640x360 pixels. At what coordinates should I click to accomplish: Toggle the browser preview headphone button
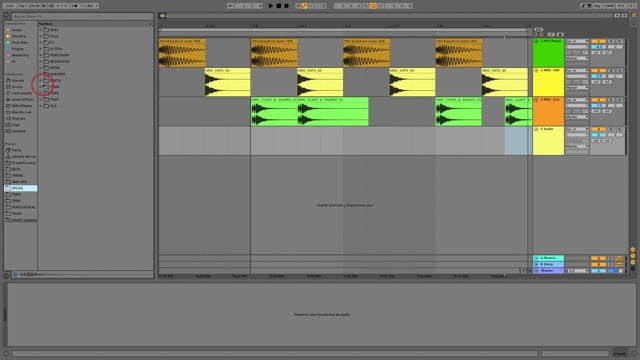pyautogui.click(x=15, y=274)
